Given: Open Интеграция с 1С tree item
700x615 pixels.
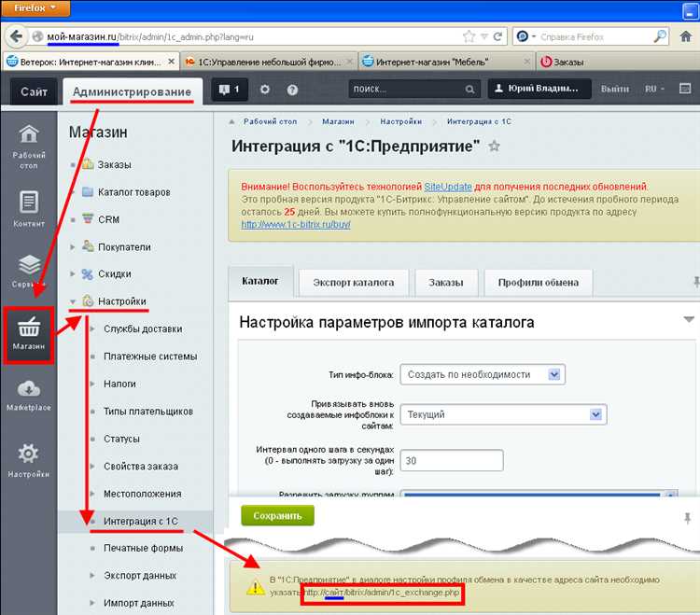Looking at the screenshot, I should [x=141, y=522].
